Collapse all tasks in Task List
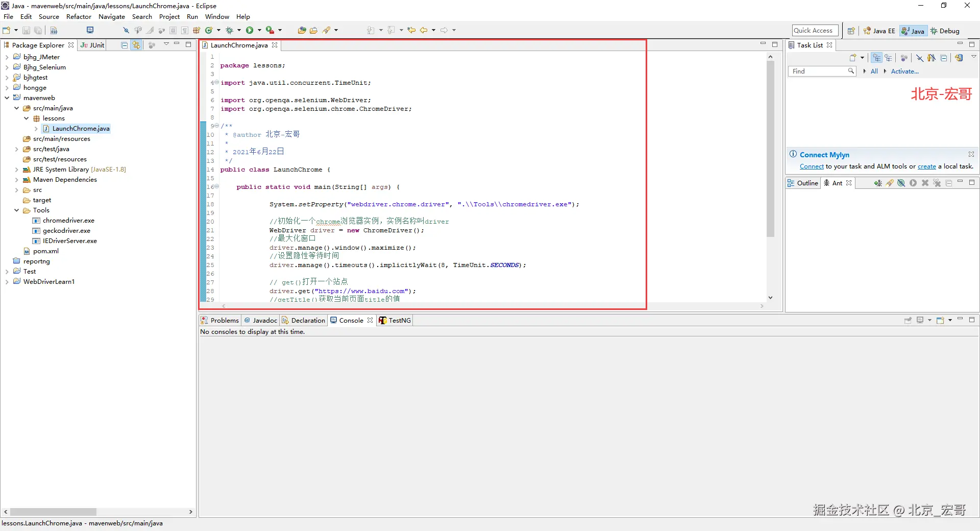 [944, 58]
